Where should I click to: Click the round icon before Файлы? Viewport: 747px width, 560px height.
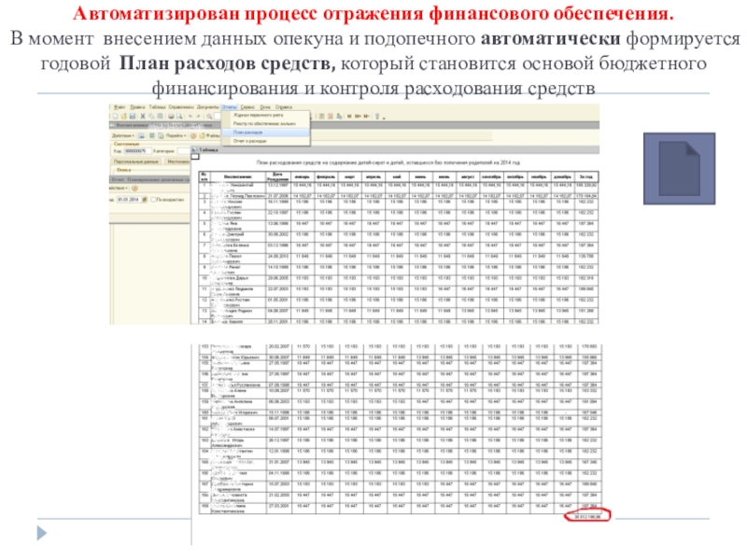click(193, 135)
